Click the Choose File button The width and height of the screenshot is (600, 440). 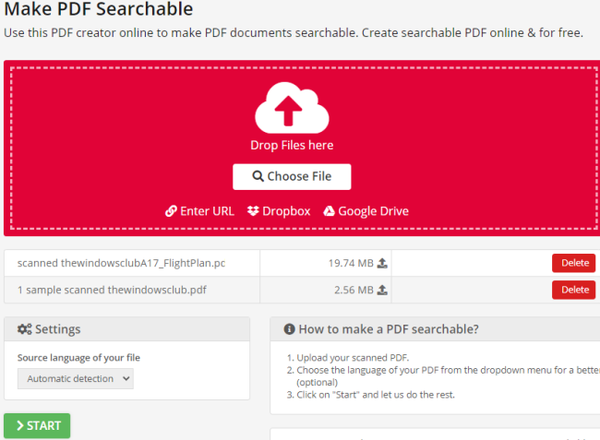292,177
